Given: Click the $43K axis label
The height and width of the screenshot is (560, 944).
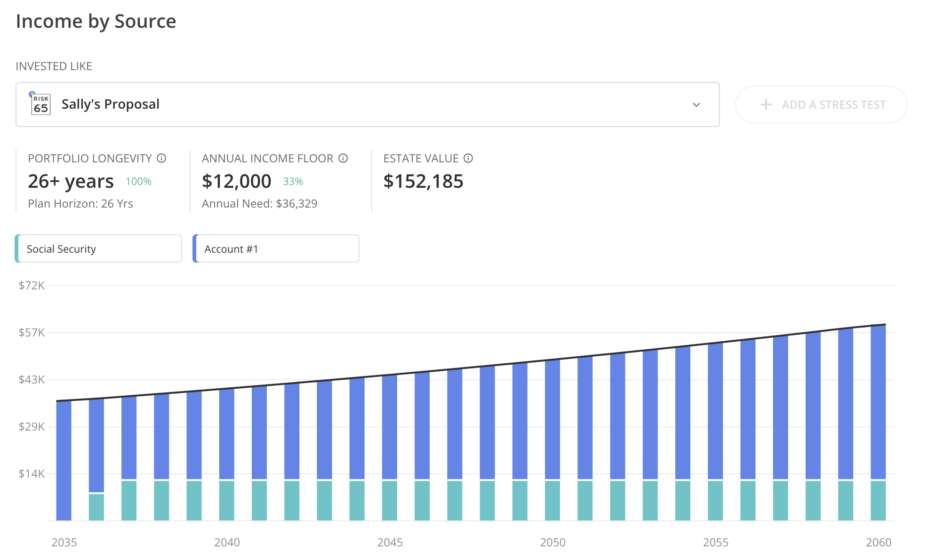Looking at the screenshot, I should click(32, 380).
